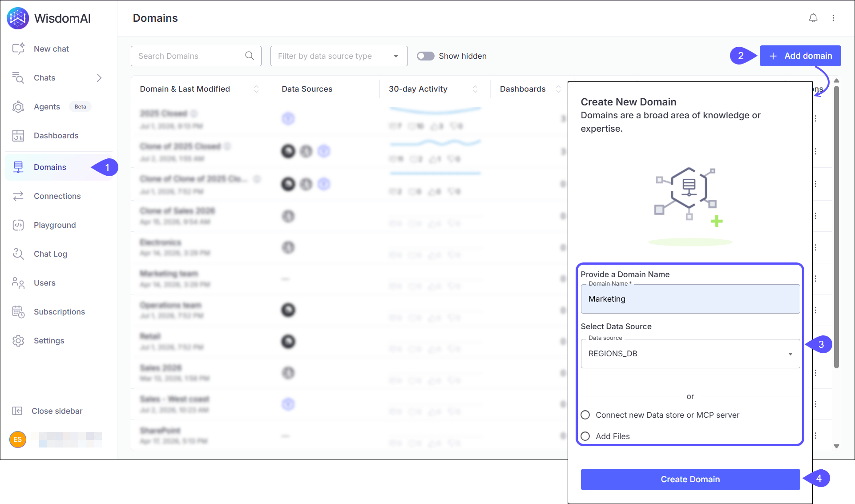Click plus icon on Add domain button
This screenshot has width=855, height=504.
(773, 56)
